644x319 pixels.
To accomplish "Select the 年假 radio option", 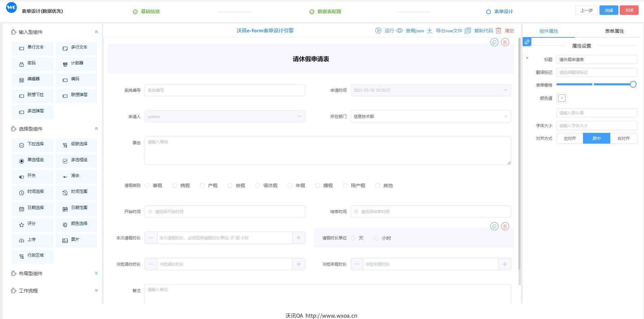I will click(x=290, y=185).
